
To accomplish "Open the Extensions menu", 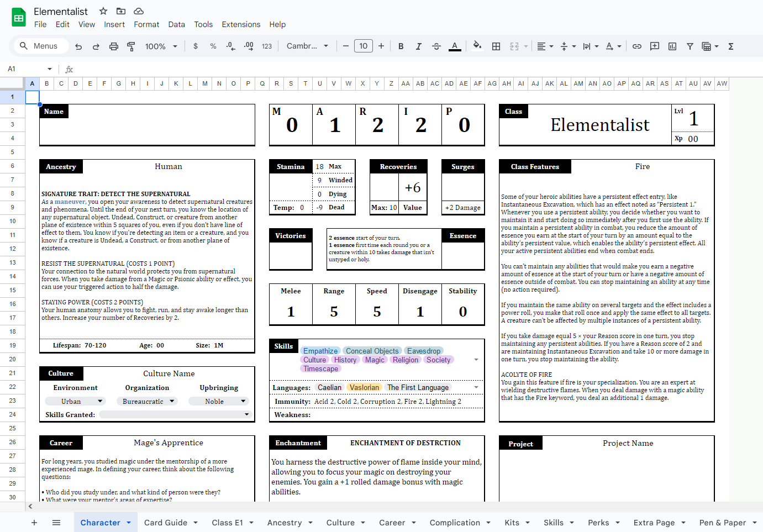I will click(x=241, y=24).
